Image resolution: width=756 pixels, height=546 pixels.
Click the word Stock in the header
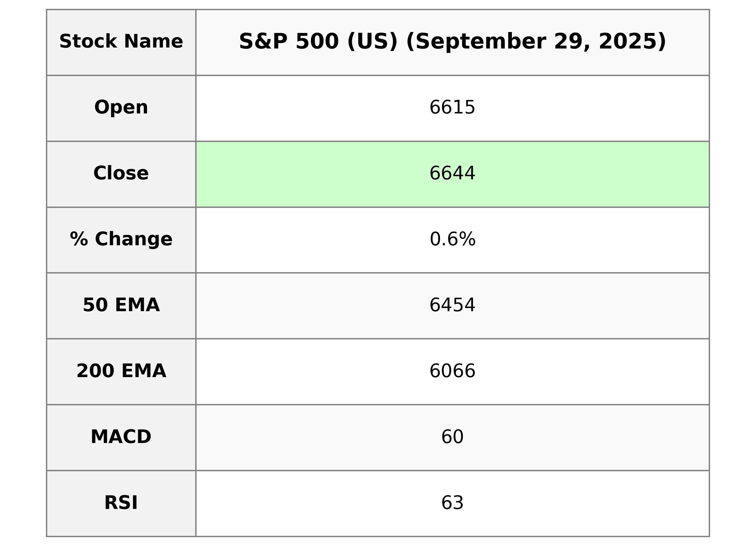[88, 42]
